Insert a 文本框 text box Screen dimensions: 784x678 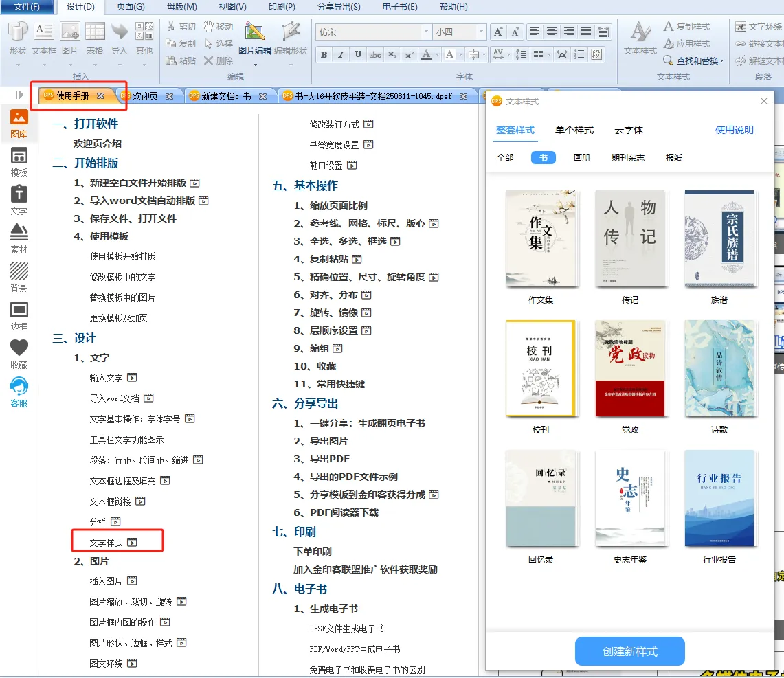tap(44, 38)
